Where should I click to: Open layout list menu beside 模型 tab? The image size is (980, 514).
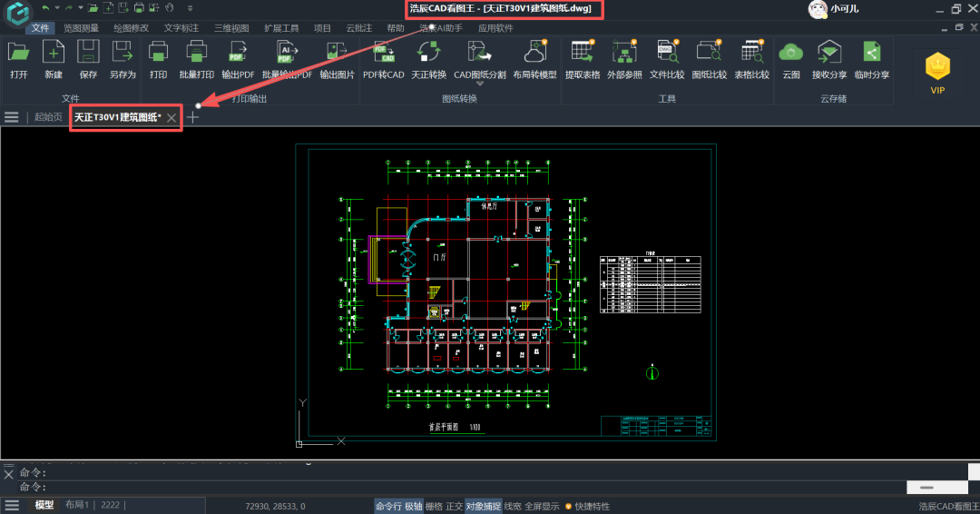click(11, 505)
